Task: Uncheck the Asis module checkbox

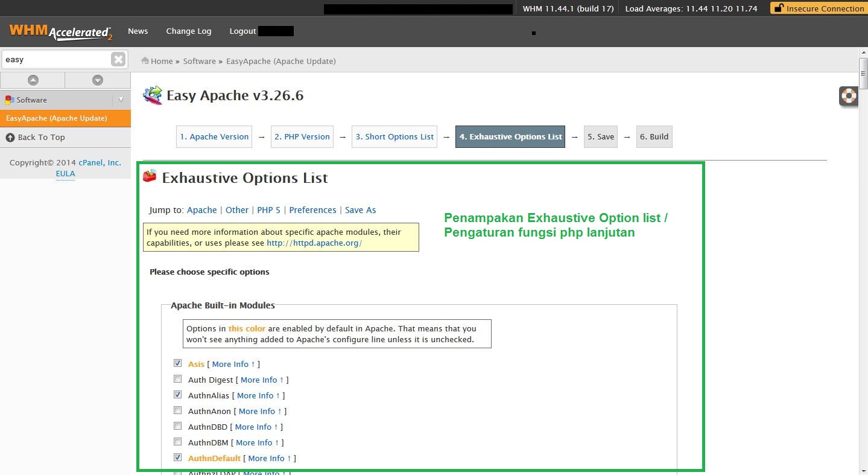Action: click(x=177, y=363)
